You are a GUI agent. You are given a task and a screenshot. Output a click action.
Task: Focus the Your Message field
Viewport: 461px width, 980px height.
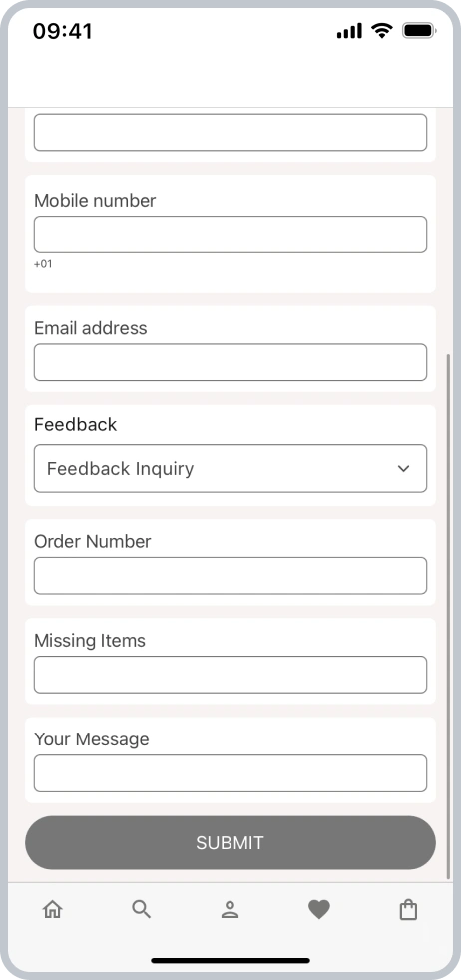(230, 773)
